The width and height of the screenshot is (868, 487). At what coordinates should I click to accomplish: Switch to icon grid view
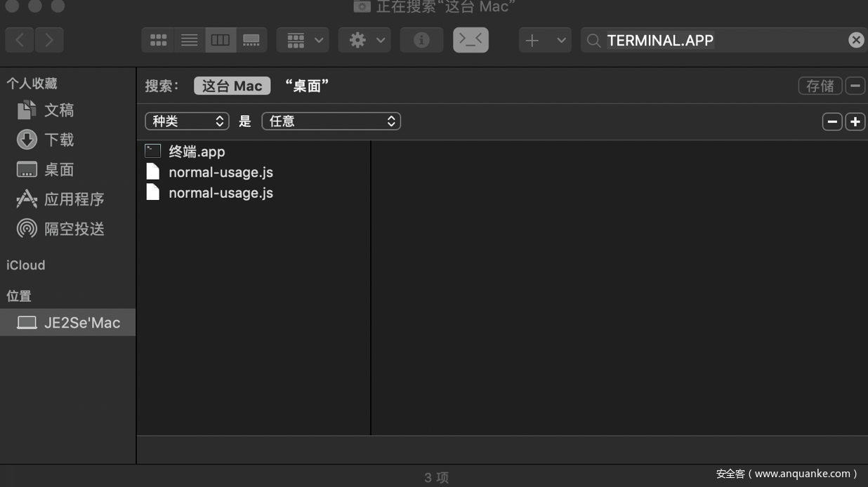click(158, 41)
